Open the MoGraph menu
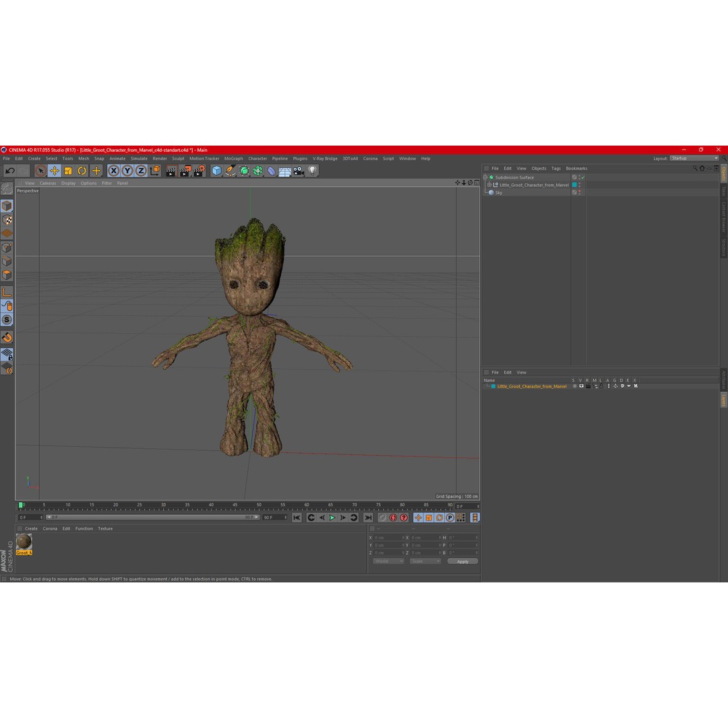 233,158
